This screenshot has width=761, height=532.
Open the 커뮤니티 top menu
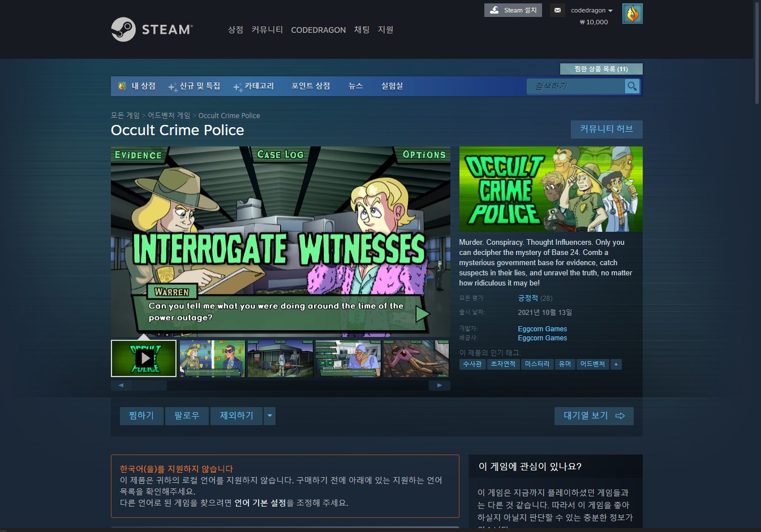[267, 29]
